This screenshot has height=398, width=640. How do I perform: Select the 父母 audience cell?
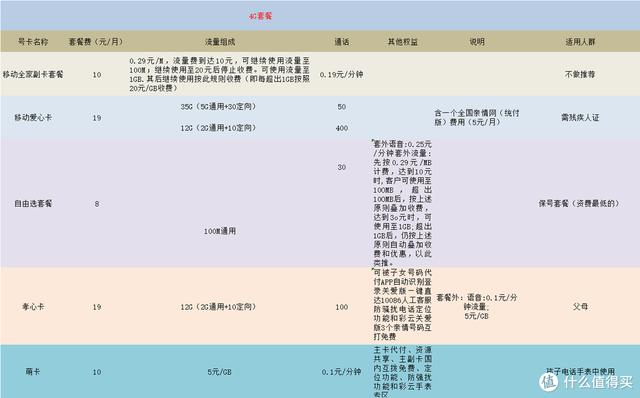580,307
